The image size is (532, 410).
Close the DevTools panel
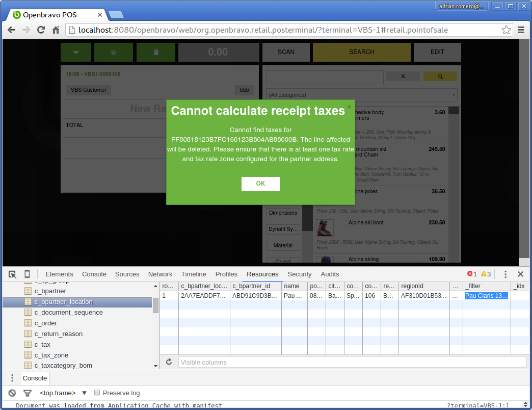point(520,274)
